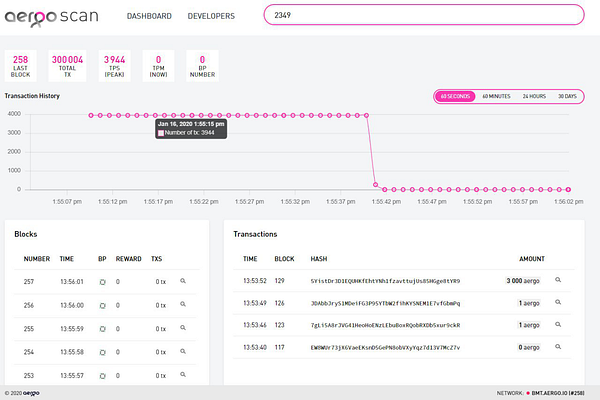Open magnifier for transaction in block 117
This screenshot has width=600, height=400.
click(558, 347)
